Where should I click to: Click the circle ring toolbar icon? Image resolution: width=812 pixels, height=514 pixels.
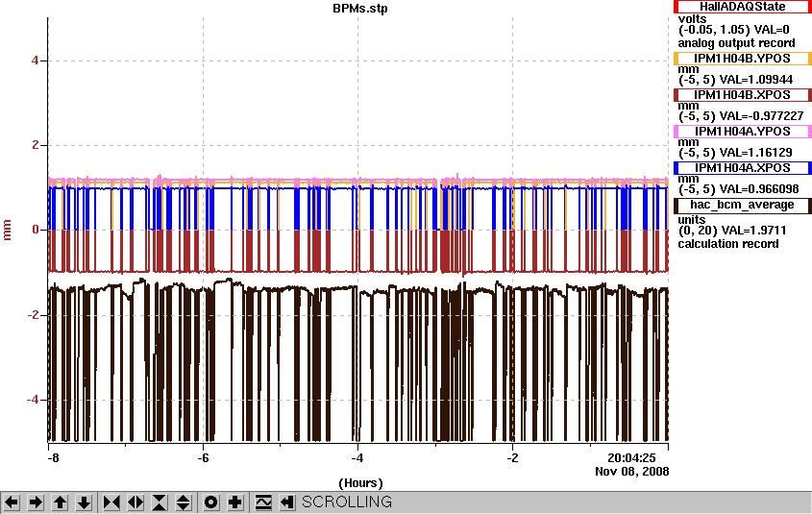tap(211, 502)
